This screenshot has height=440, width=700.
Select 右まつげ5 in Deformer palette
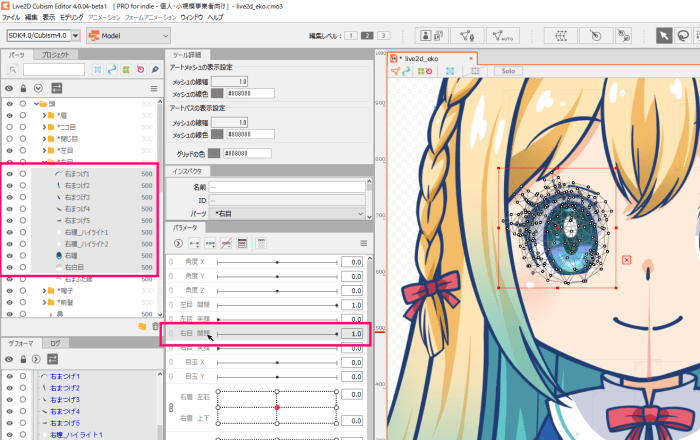[x=65, y=423]
